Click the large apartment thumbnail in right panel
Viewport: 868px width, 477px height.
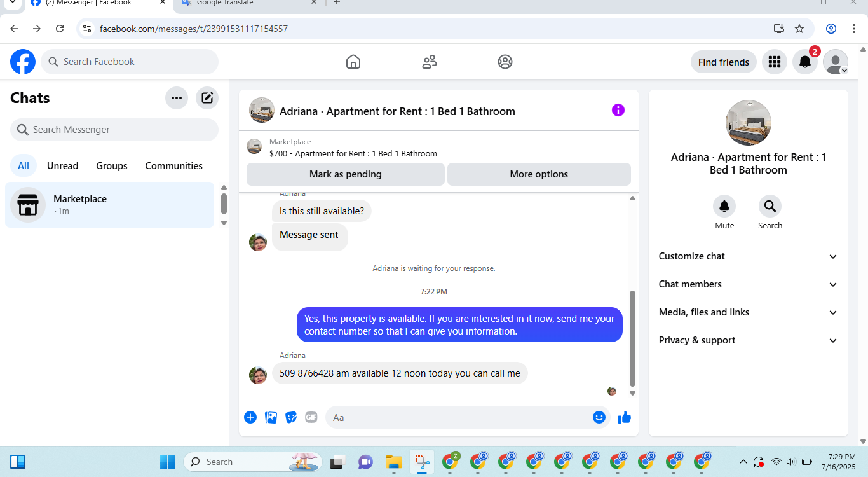(x=749, y=123)
